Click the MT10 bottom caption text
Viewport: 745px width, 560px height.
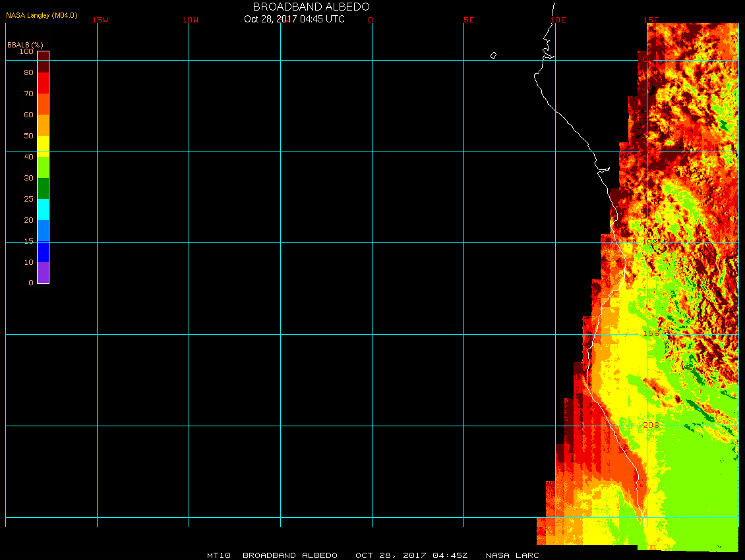(x=218, y=555)
